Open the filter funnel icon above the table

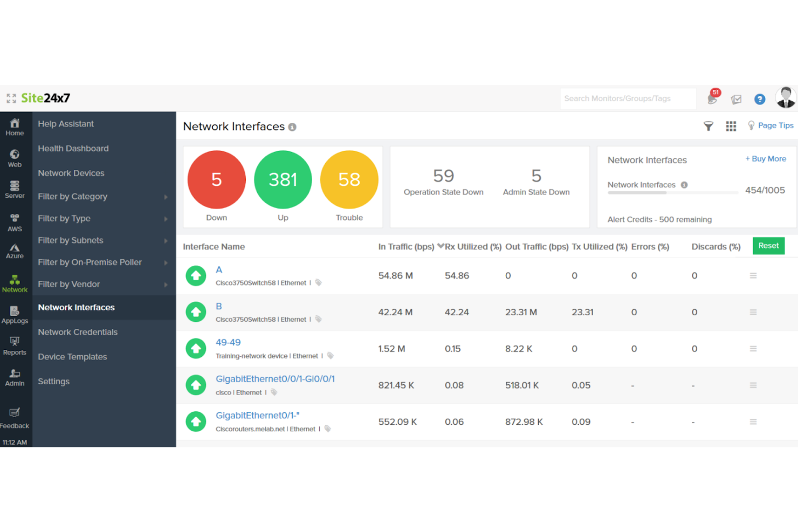click(708, 126)
